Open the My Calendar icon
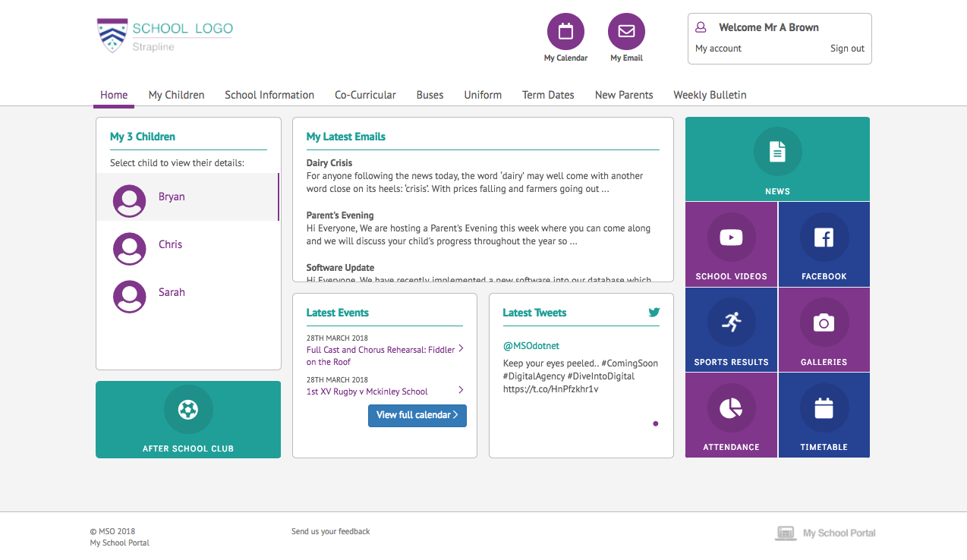This screenshot has width=967, height=560. (565, 32)
